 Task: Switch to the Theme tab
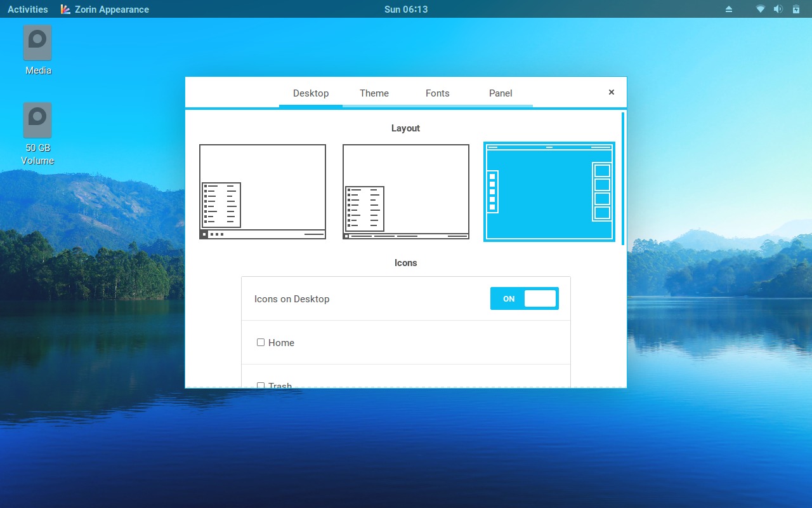pyautogui.click(x=374, y=93)
